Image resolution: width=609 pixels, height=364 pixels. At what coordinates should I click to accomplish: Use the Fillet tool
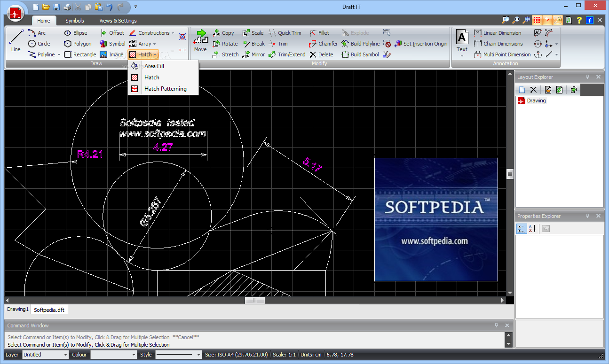[x=319, y=33]
